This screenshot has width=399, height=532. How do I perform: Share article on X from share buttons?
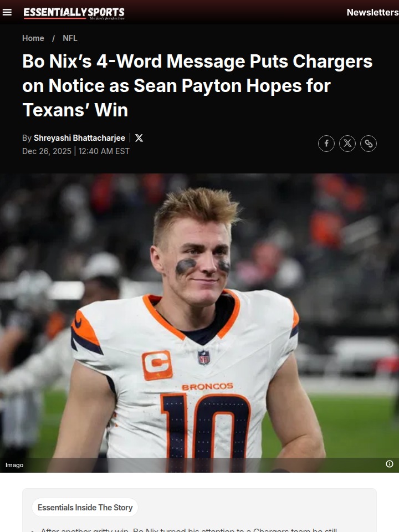[x=347, y=144]
